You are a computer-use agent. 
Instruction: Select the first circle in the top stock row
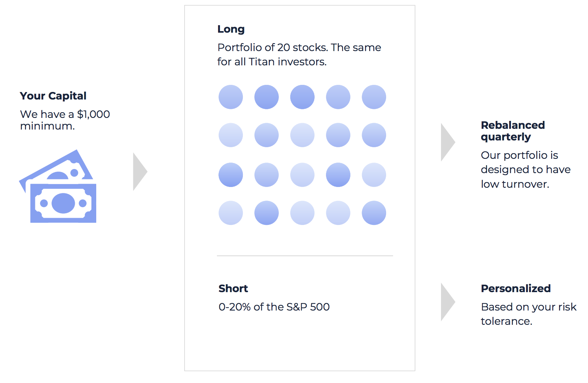coord(231,97)
